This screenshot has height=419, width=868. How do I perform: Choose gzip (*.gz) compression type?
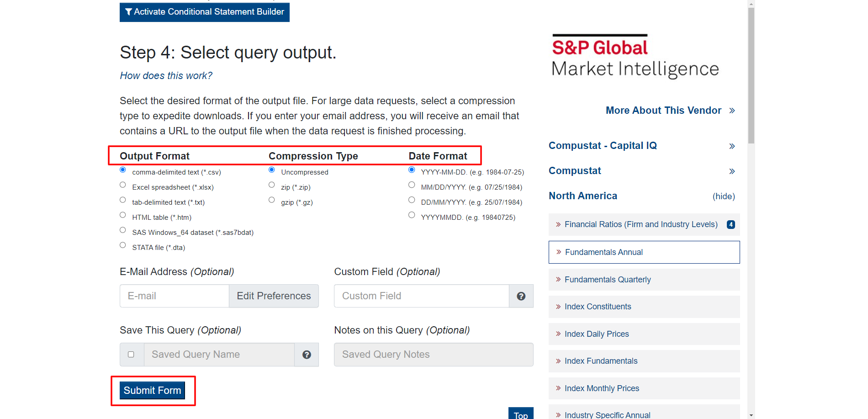point(272,200)
